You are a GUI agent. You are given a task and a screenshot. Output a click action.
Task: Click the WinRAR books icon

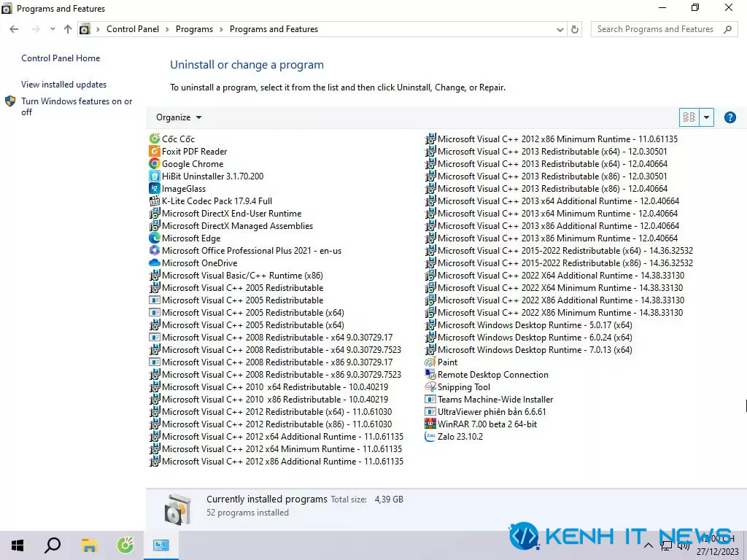coord(430,424)
